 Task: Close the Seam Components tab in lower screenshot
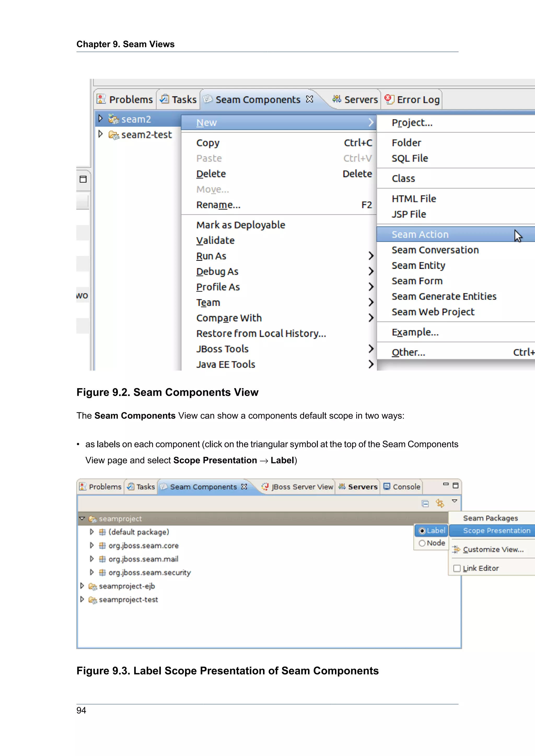pyautogui.click(x=244, y=486)
